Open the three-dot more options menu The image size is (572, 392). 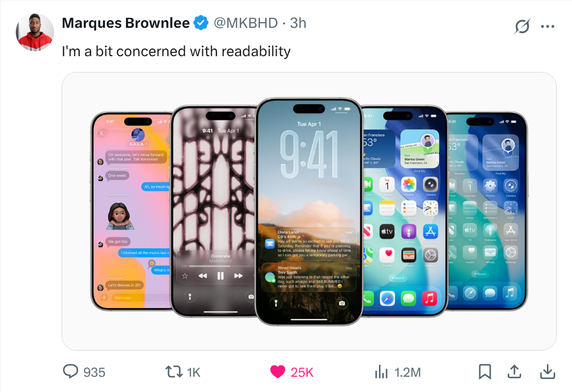point(547,26)
